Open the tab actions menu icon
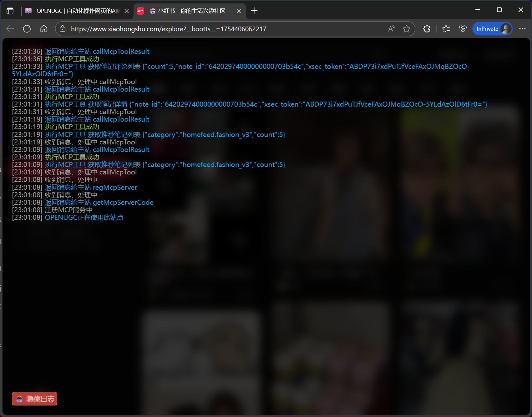 coord(10,11)
